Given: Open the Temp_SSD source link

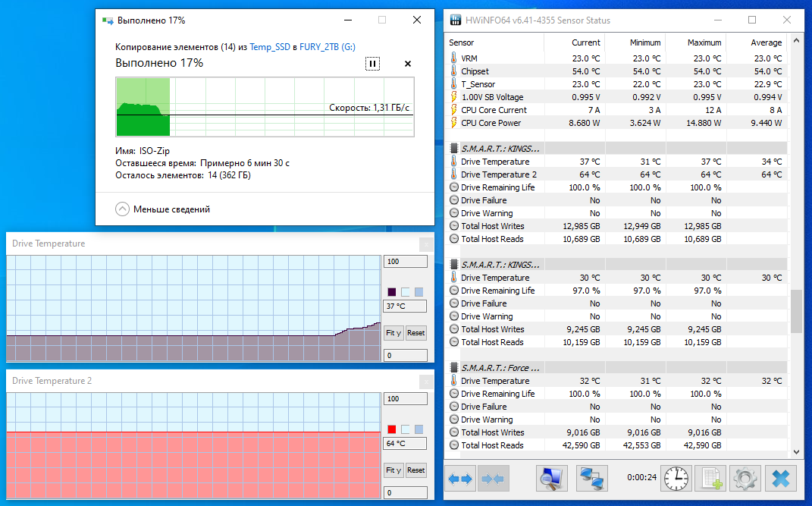Looking at the screenshot, I should pos(270,46).
